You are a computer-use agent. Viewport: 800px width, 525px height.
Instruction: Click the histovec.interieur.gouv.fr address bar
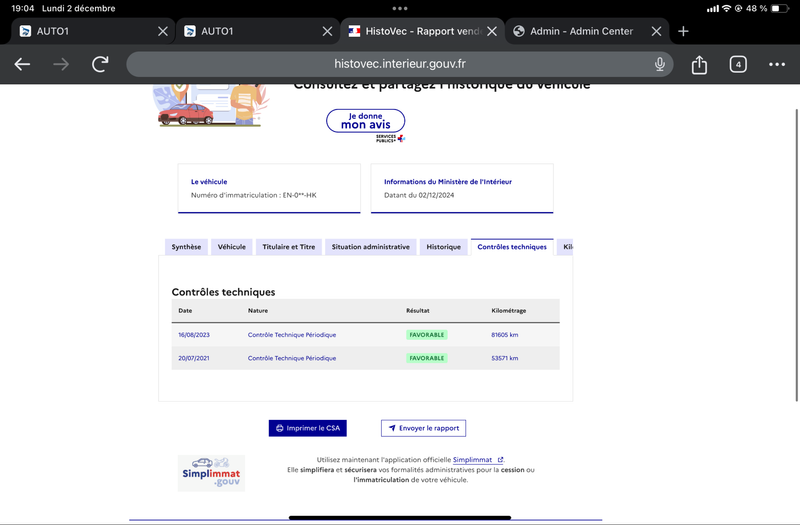point(399,64)
